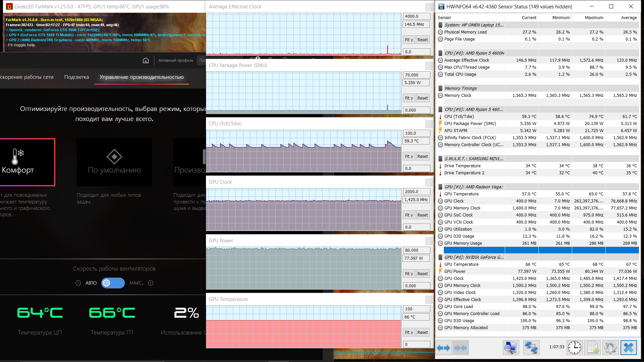Screen dimensions: 644x362
Task: Open network acceleration tab in OMEN
Action: tap(27, 77)
